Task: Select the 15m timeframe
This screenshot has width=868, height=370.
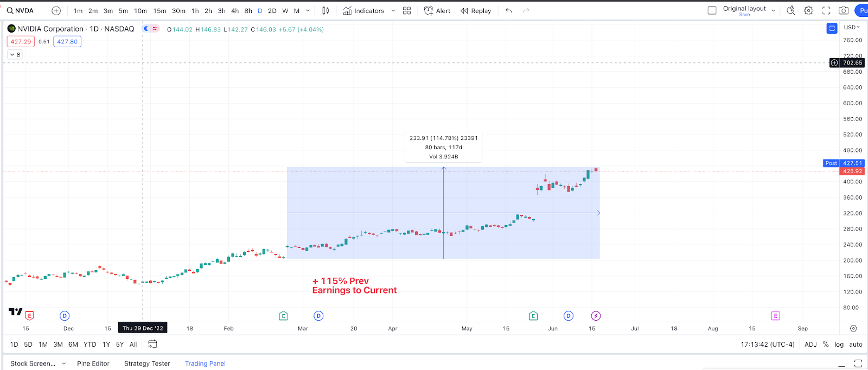Action: point(160,11)
